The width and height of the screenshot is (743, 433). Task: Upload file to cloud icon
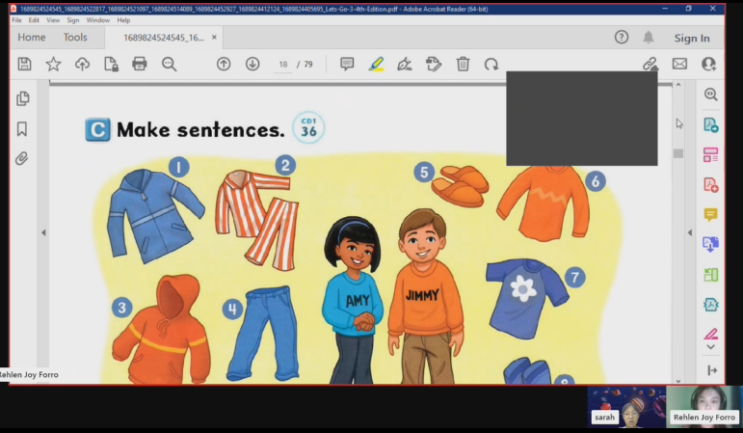point(82,64)
